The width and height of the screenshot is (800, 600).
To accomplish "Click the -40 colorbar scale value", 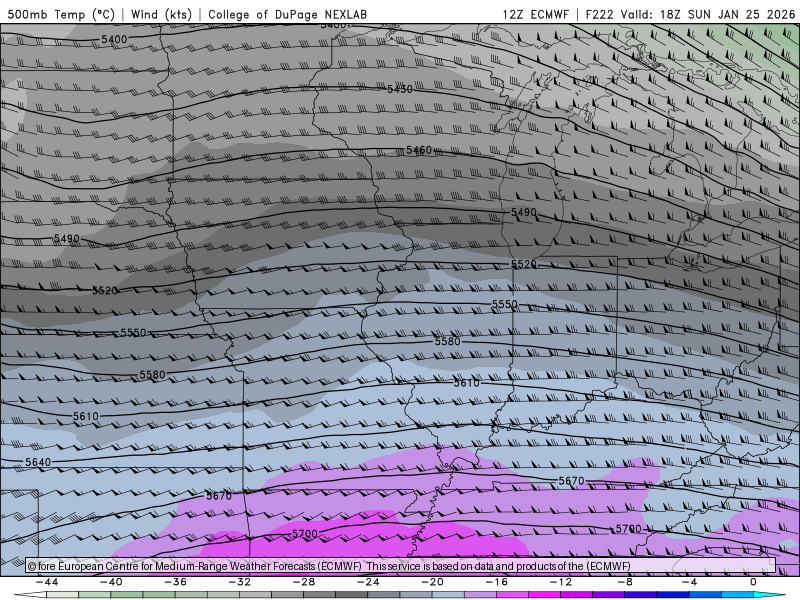I will coord(111,582).
